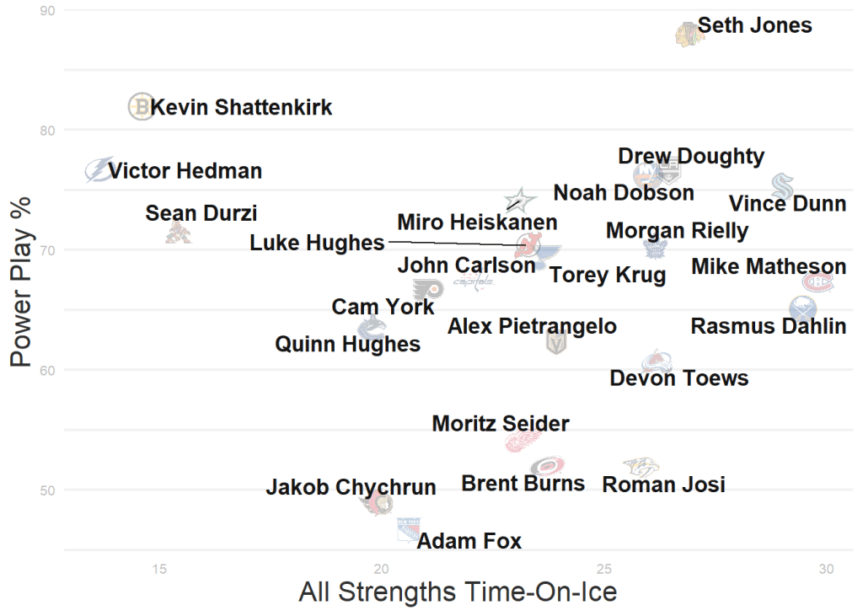
Task: Click the Tampa Bay Lightning logo
Action: (x=99, y=169)
